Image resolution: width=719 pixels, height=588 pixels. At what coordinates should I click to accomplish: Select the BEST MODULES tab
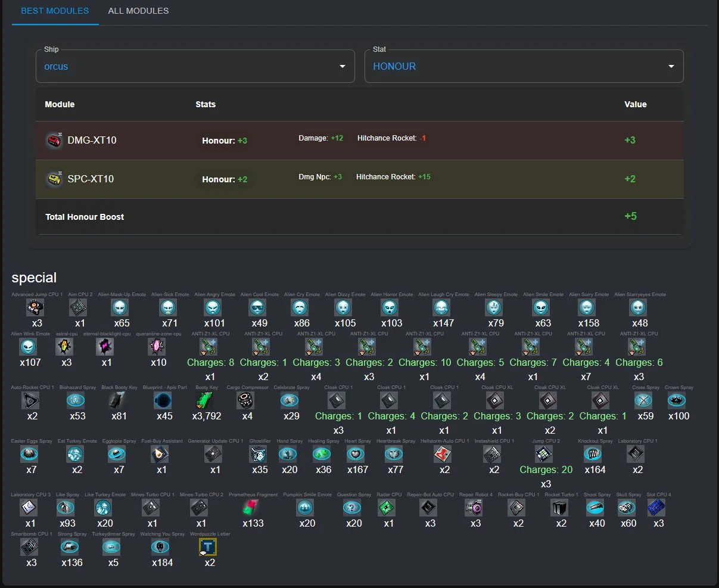click(55, 11)
